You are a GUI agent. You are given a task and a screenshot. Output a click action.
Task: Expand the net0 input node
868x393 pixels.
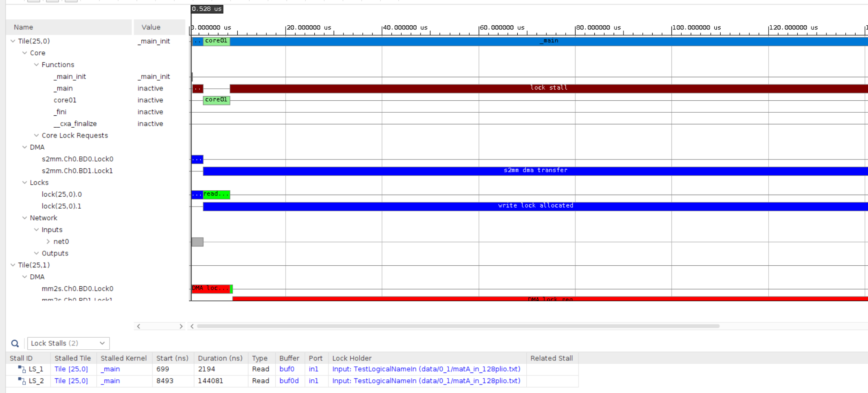pyautogui.click(x=48, y=241)
